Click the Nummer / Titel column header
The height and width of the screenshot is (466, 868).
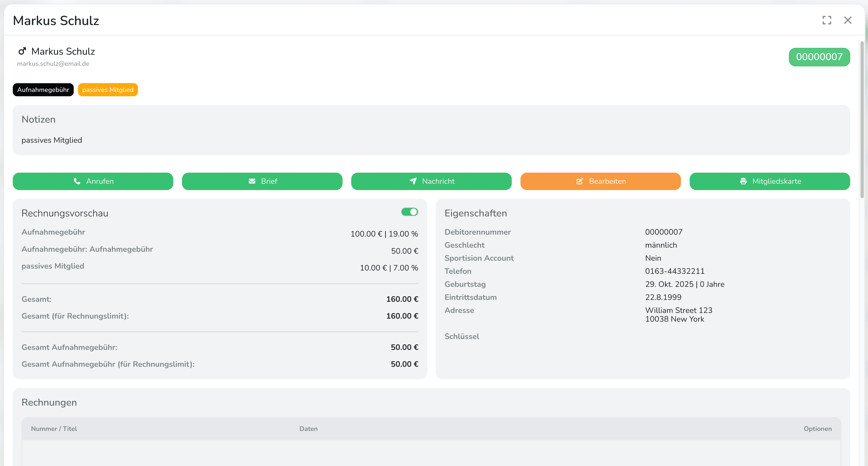pyautogui.click(x=54, y=429)
